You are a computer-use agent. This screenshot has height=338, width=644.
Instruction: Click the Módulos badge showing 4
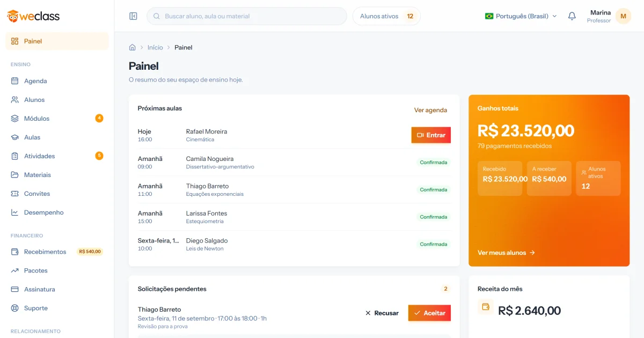click(99, 118)
